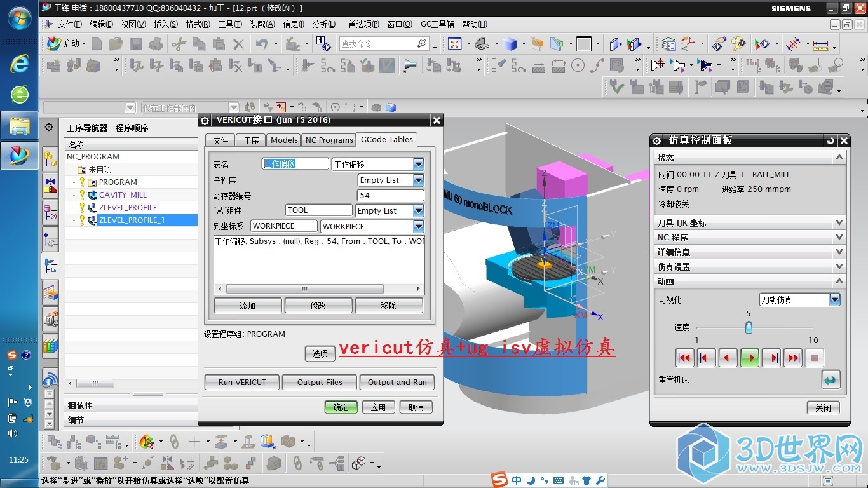This screenshot has width=868, height=488.
Task: Click the Output Files button
Action: (320, 382)
